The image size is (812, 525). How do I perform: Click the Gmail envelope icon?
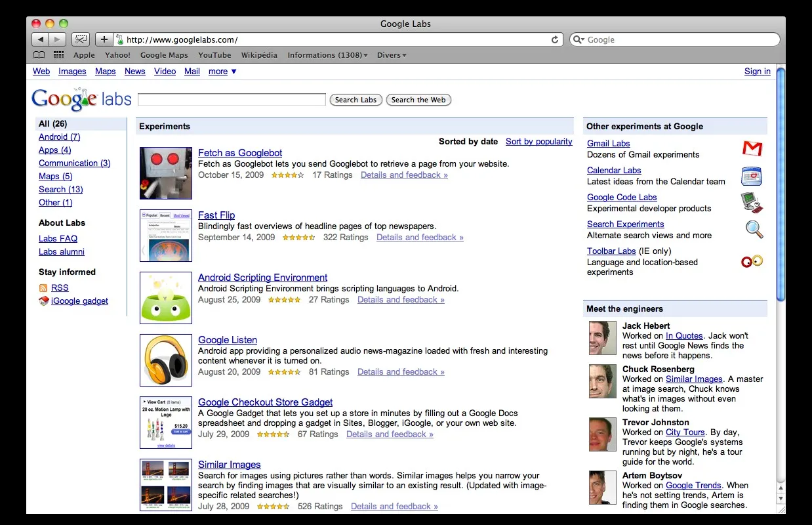(752, 149)
